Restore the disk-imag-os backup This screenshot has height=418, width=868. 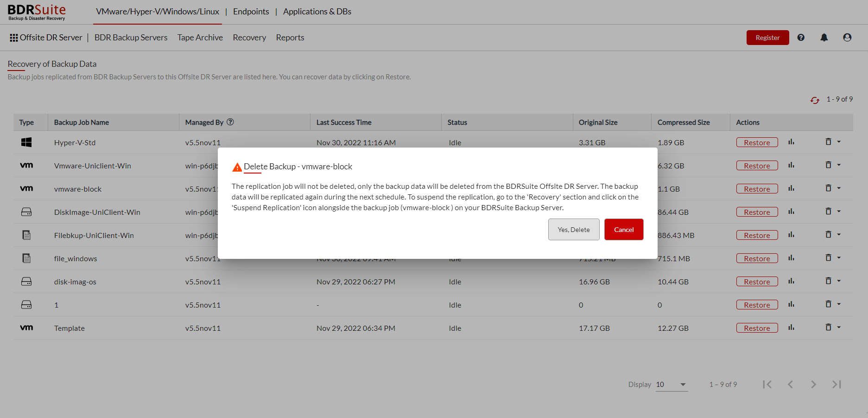[x=757, y=282]
